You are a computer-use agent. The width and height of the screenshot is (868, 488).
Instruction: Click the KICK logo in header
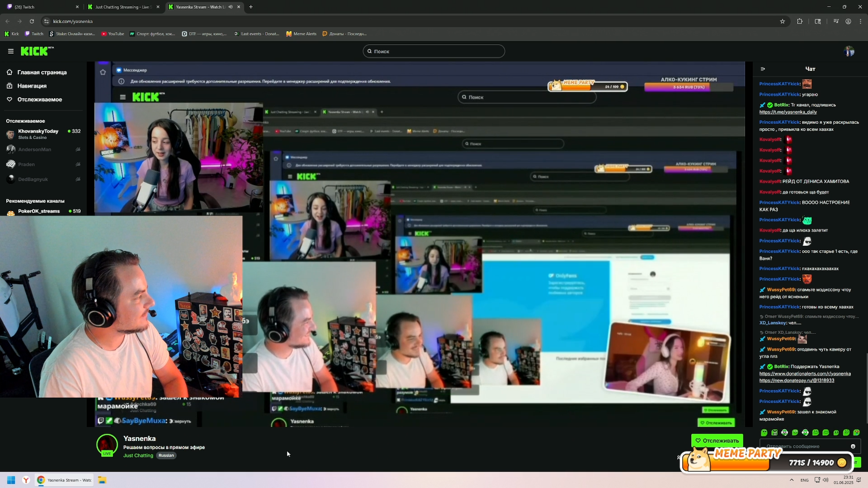(37, 51)
